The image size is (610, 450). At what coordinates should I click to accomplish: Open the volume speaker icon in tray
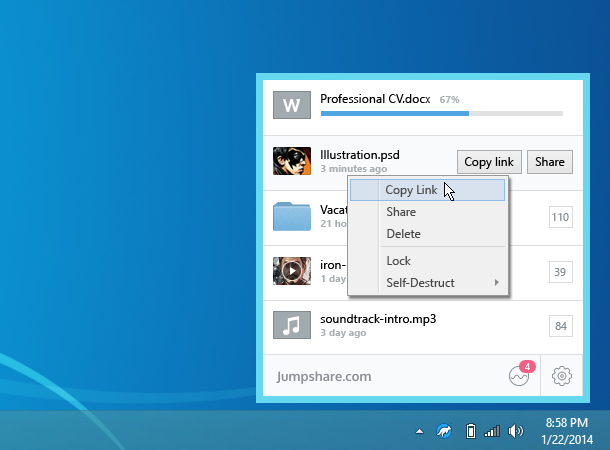tap(516, 431)
